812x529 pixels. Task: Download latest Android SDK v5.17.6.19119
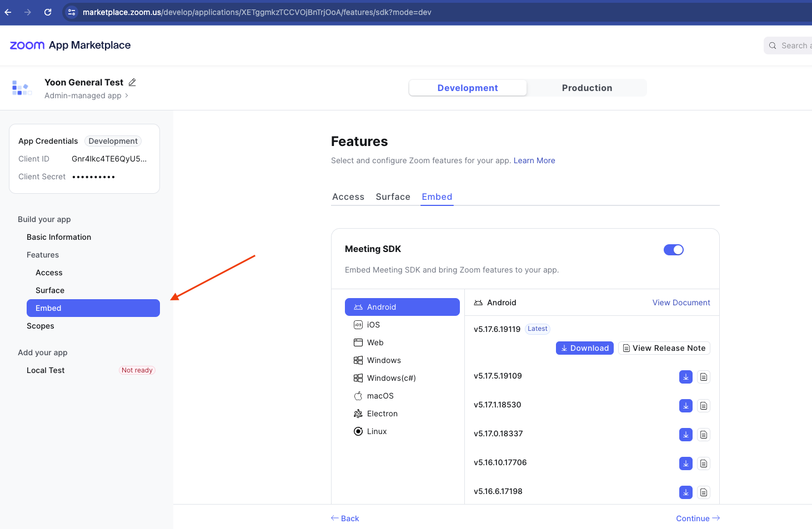pos(585,348)
